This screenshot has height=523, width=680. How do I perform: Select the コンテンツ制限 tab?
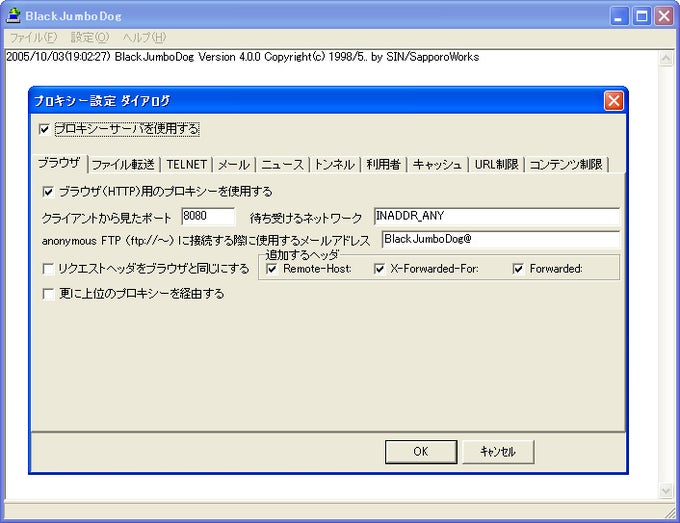click(566, 165)
